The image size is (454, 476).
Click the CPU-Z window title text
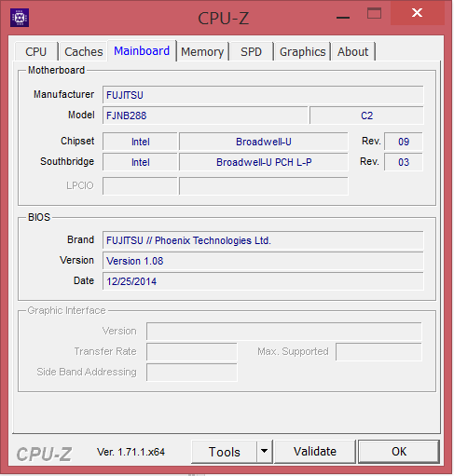223,19
